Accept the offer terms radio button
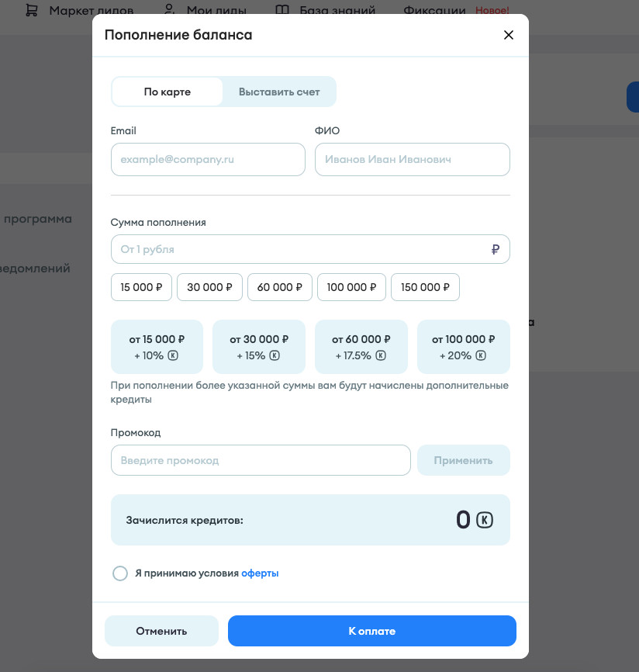This screenshot has height=672, width=639. pos(120,573)
